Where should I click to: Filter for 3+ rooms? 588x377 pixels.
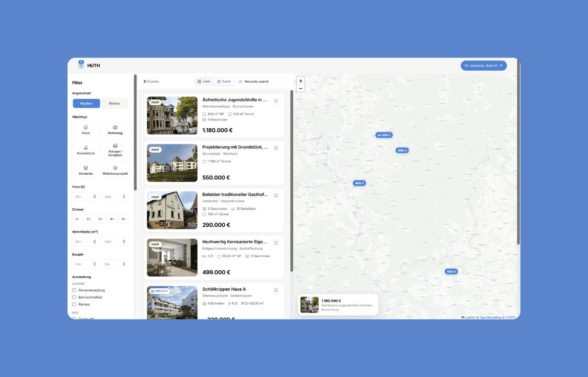tap(101, 219)
